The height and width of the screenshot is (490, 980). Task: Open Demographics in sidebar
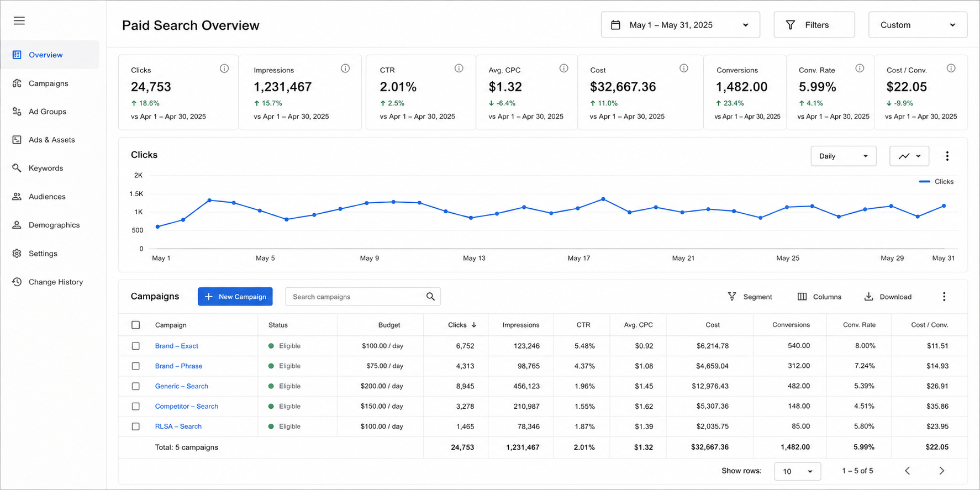[50, 225]
